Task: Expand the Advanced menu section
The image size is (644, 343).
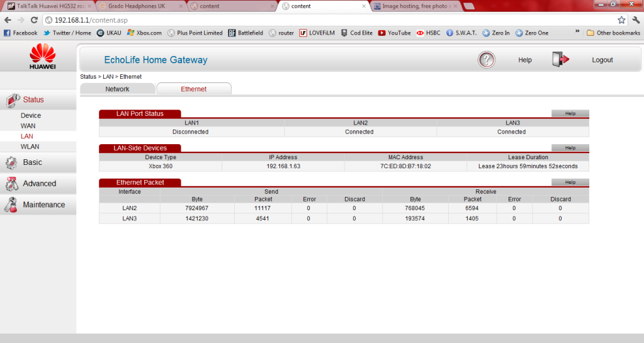Action: tap(38, 184)
